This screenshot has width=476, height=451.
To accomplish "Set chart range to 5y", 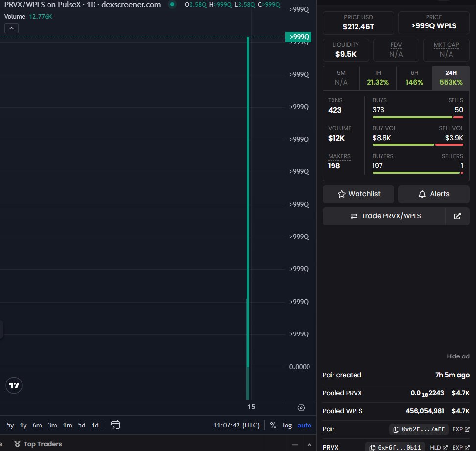I will coord(10,425).
